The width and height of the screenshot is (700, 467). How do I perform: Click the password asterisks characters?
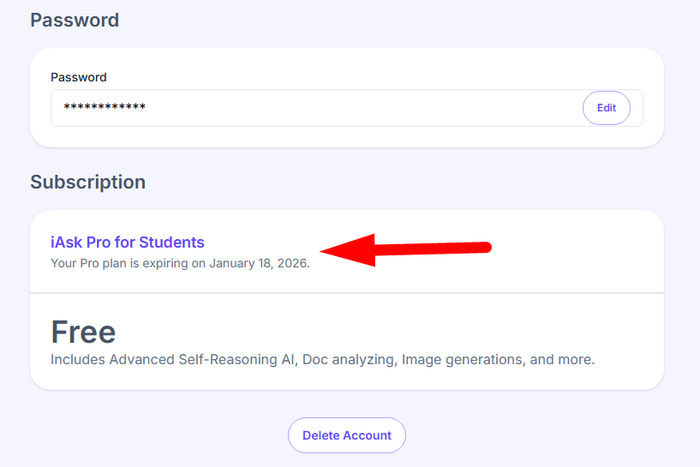pyautogui.click(x=104, y=108)
